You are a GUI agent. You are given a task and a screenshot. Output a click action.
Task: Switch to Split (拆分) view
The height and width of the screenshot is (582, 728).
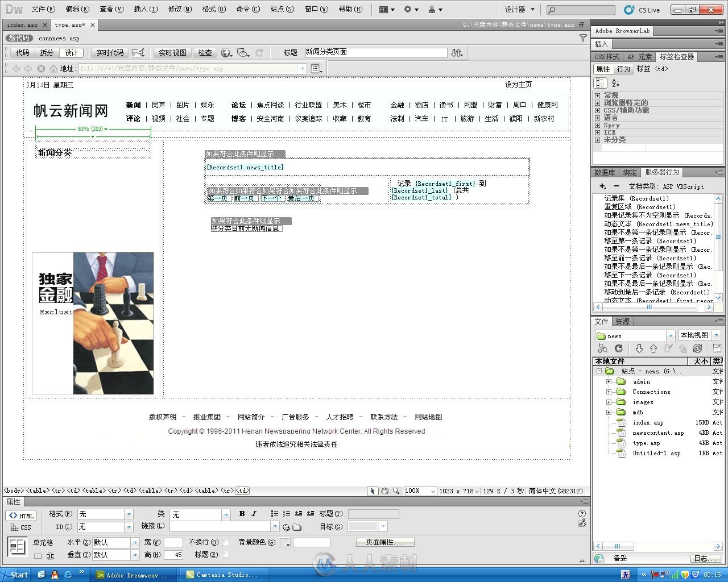pyautogui.click(x=47, y=53)
